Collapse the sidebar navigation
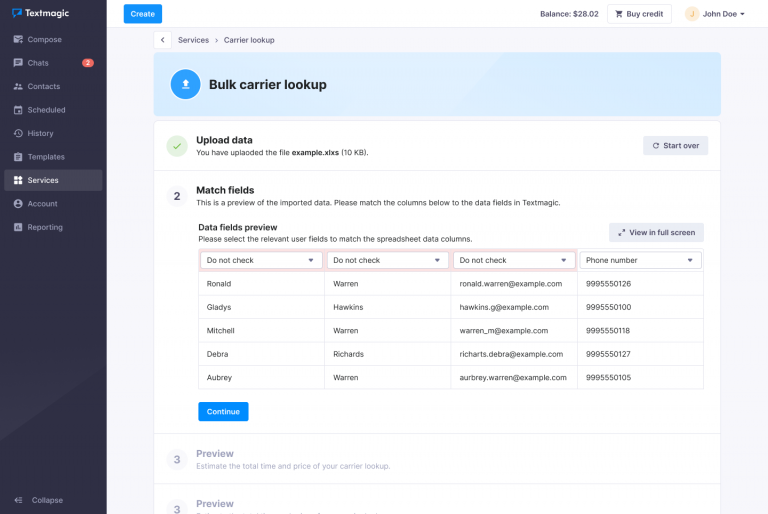The height and width of the screenshot is (514, 768). (46, 500)
